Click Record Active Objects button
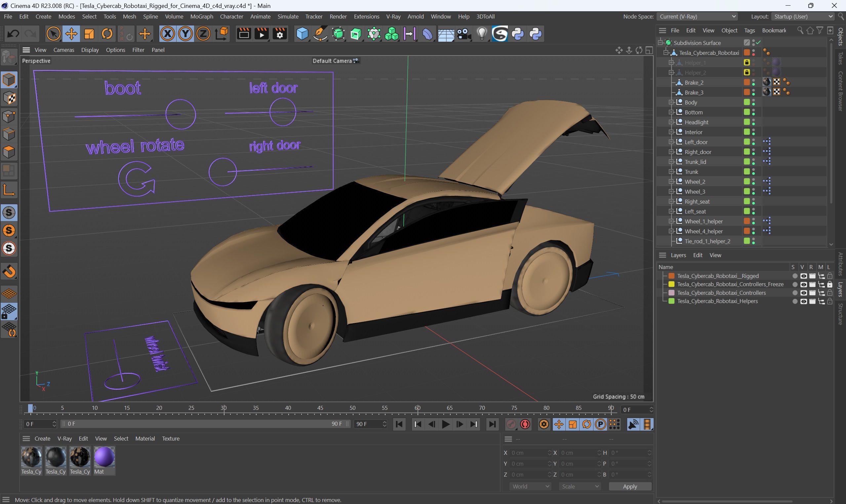The height and width of the screenshot is (504, 846). coord(511,424)
